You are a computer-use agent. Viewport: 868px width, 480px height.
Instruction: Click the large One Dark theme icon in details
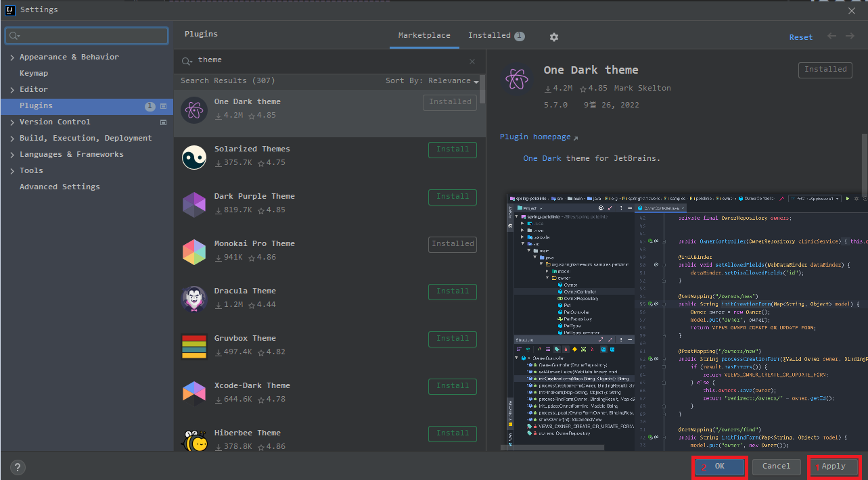[x=517, y=80]
